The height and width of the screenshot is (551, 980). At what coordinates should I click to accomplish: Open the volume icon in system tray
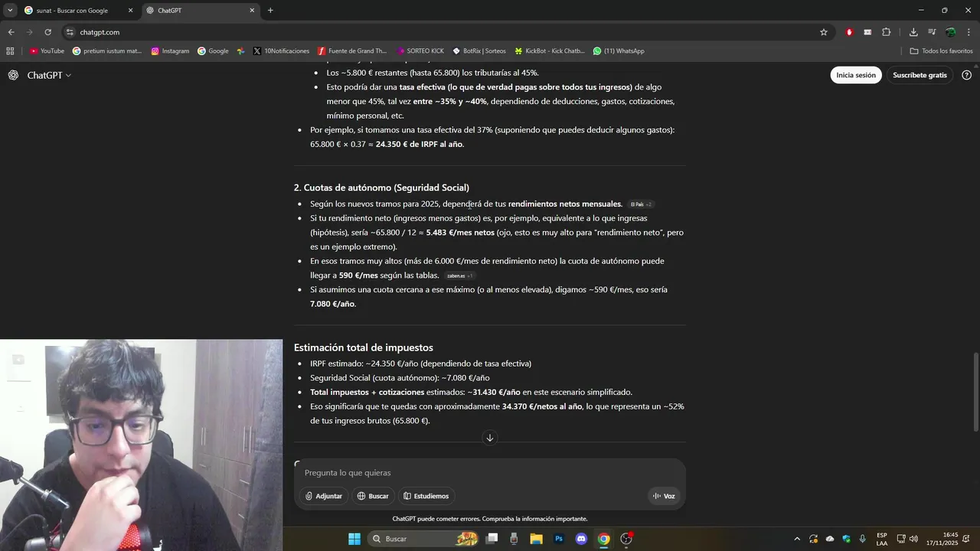(913, 539)
